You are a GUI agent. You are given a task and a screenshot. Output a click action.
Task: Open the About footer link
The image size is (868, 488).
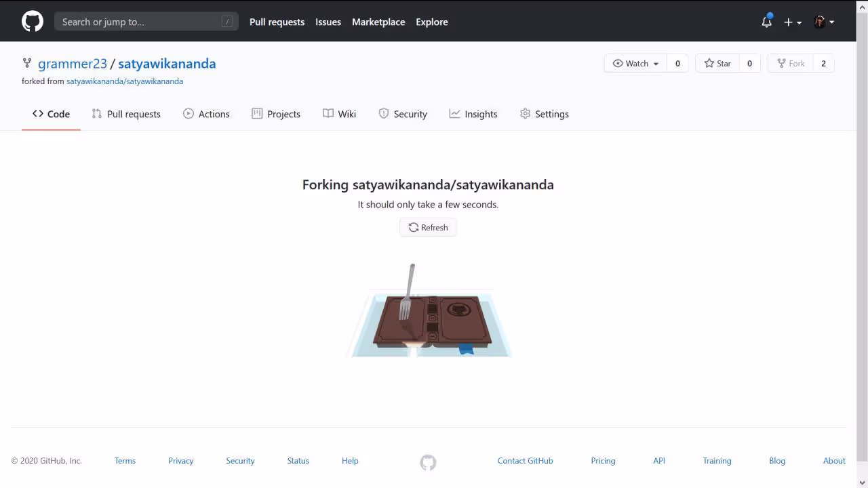click(834, 461)
